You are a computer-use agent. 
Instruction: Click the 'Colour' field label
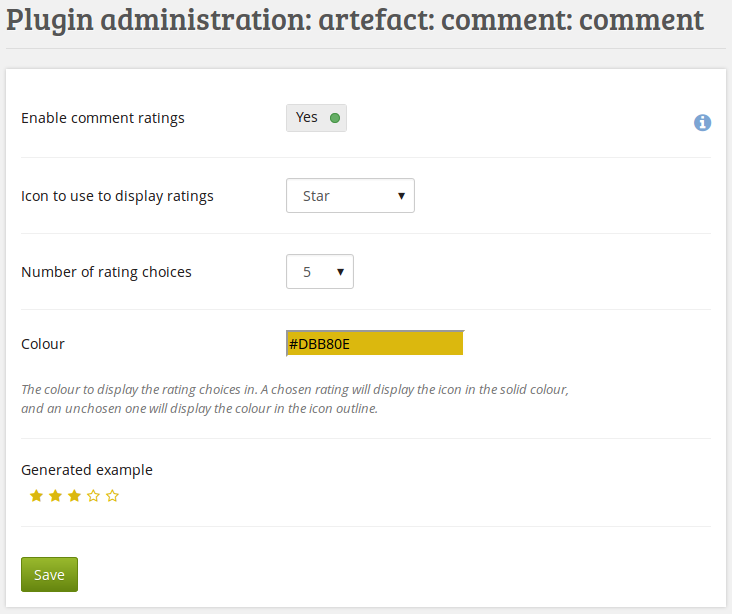tap(43, 344)
